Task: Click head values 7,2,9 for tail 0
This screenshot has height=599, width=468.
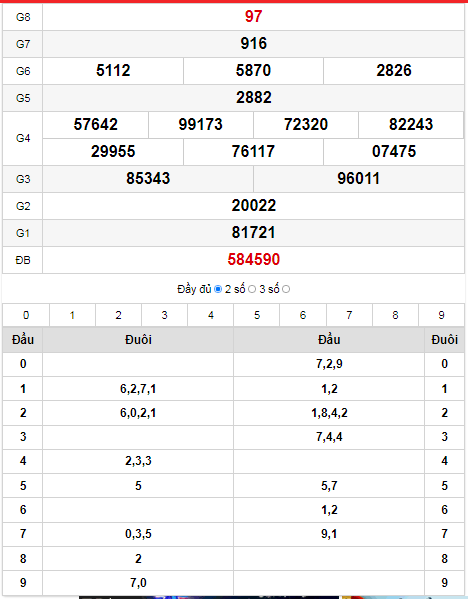Action: click(329, 364)
